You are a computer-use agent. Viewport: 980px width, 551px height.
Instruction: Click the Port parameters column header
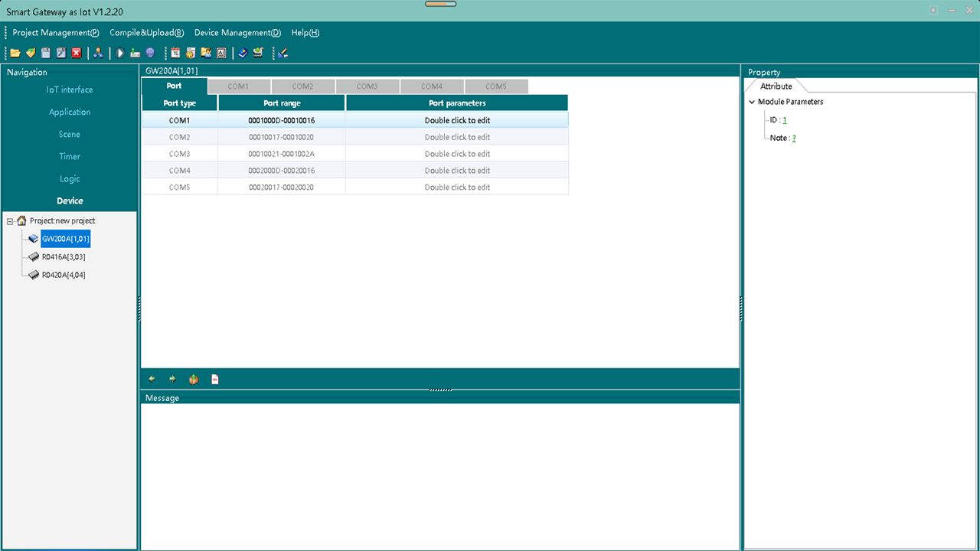point(457,103)
